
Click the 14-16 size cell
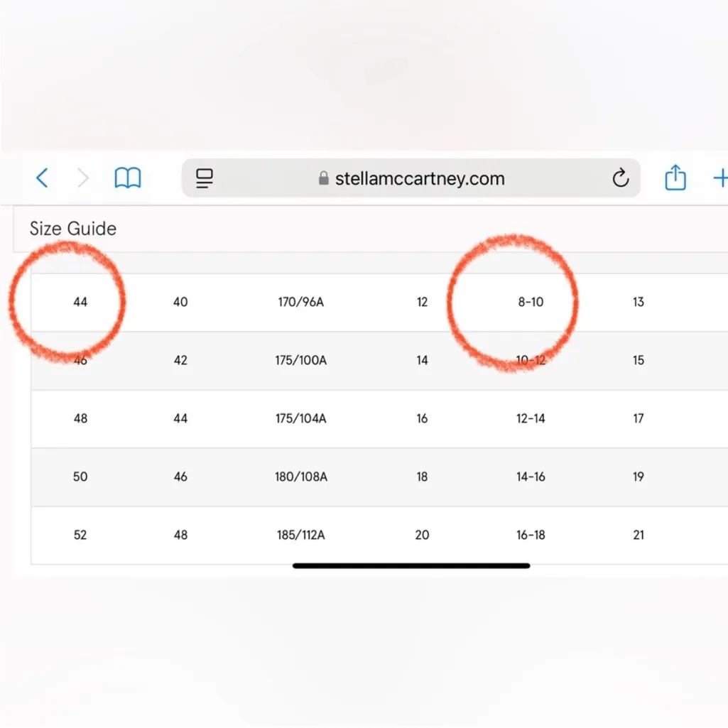coord(531,477)
